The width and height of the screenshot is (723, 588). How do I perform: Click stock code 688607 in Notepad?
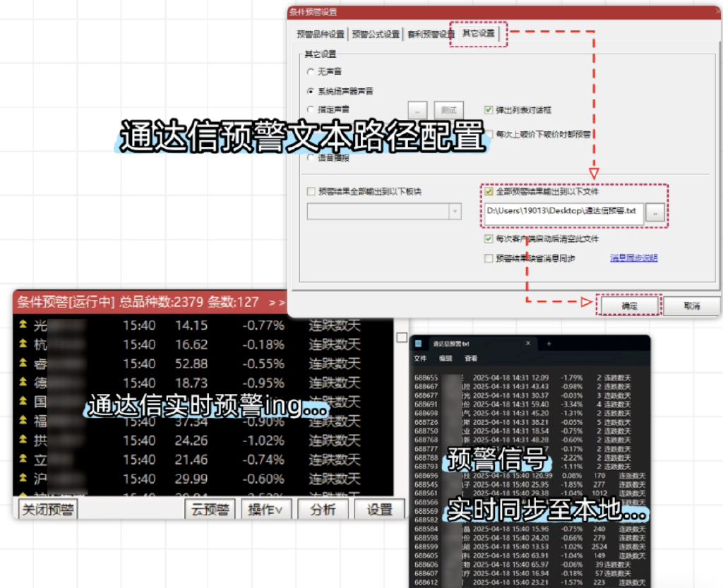[426, 573]
